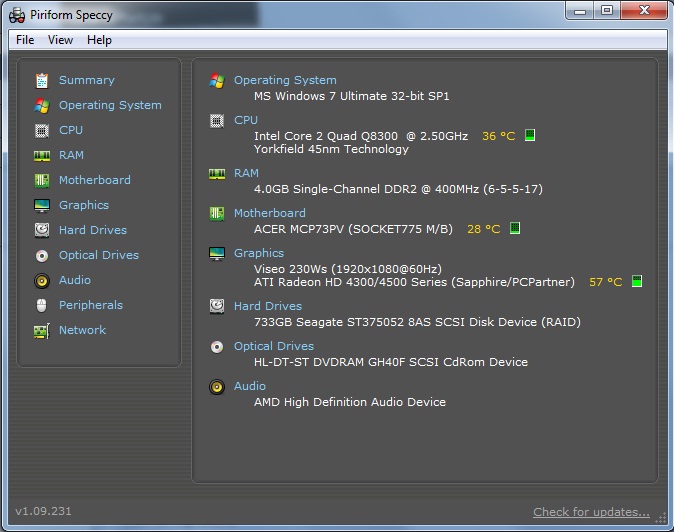Open the Audio section from sidebar
The width and height of the screenshot is (675, 532).
75,280
